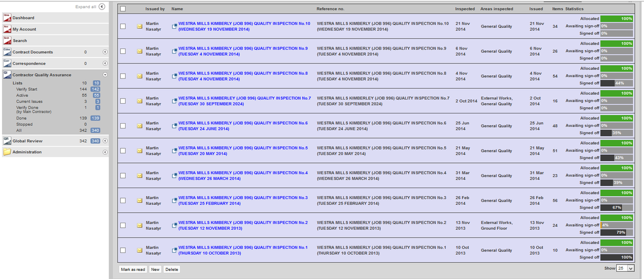Click open-in-window icon beside Inspection No.10 name
The height and width of the screenshot is (279, 644).
tap(174, 27)
